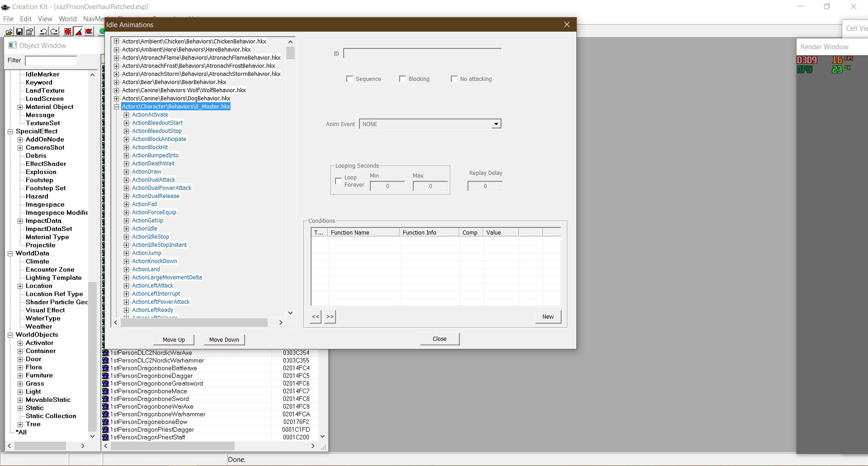Click New condition button

pos(548,316)
